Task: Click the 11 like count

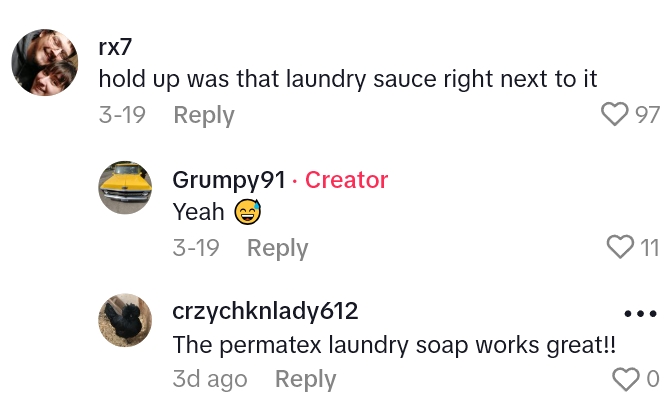Action: [x=650, y=248]
